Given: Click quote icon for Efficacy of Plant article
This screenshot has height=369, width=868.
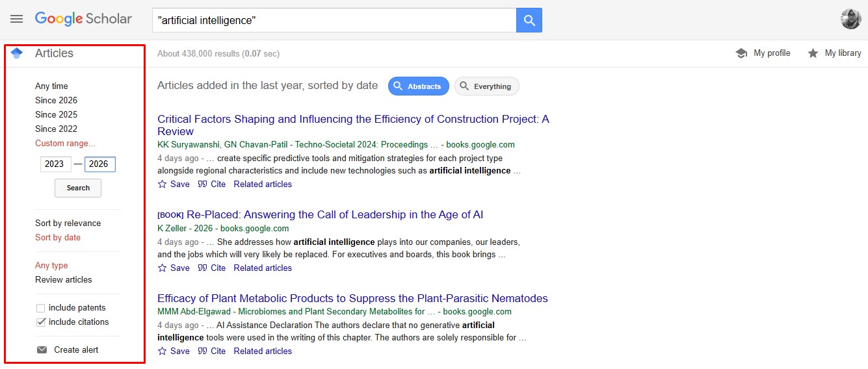Looking at the screenshot, I should 203,351.
